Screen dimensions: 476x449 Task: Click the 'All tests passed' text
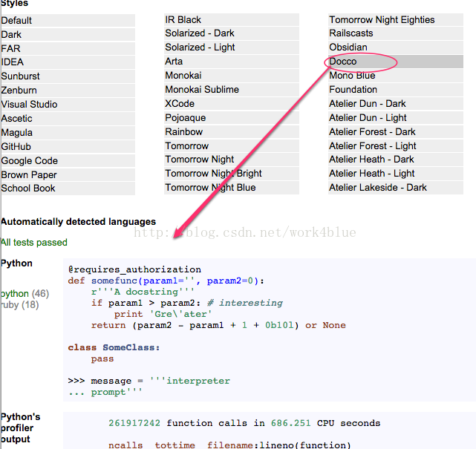pyautogui.click(x=34, y=243)
